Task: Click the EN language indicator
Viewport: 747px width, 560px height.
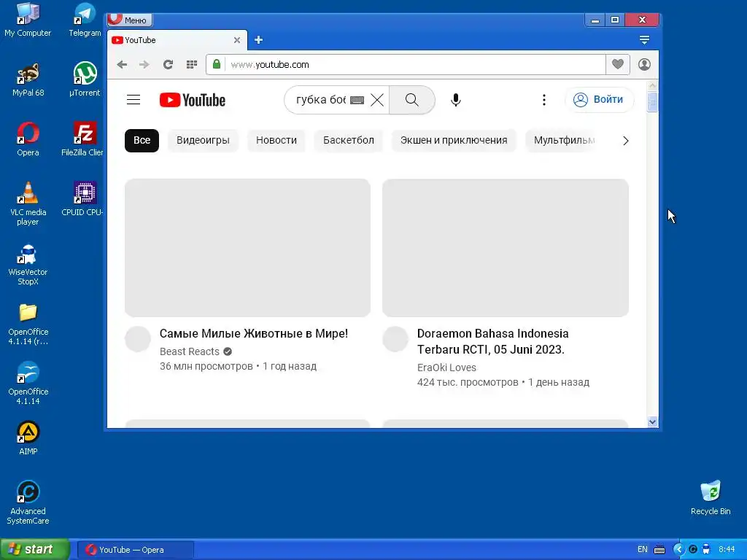Action: (642, 550)
